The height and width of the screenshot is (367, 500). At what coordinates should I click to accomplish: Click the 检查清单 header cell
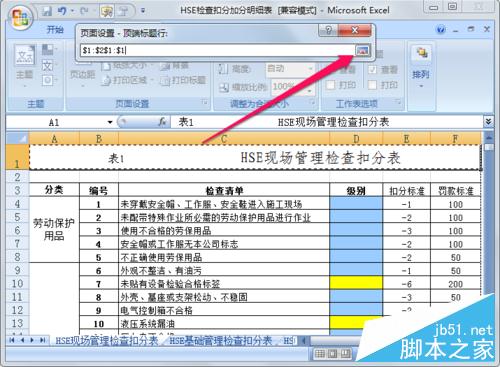tap(224, 190)
